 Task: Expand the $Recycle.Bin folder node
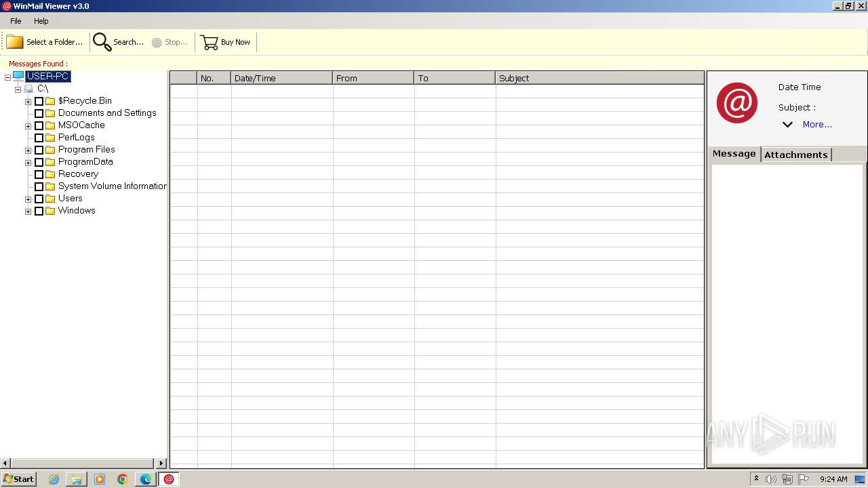coord(28,102)
